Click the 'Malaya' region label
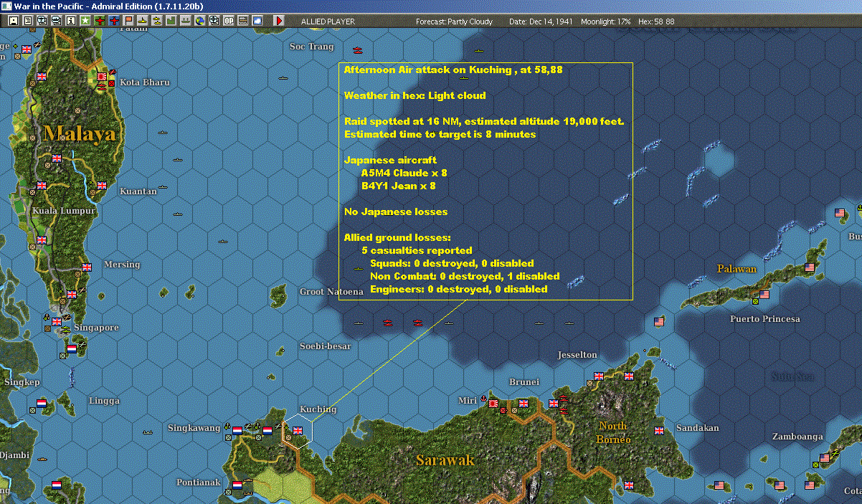The height and width of the screenshot is (504, 862). click(x=79, y=133)
